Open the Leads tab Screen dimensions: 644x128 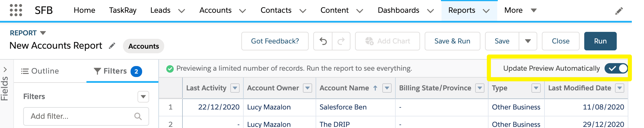click(160, 10)
